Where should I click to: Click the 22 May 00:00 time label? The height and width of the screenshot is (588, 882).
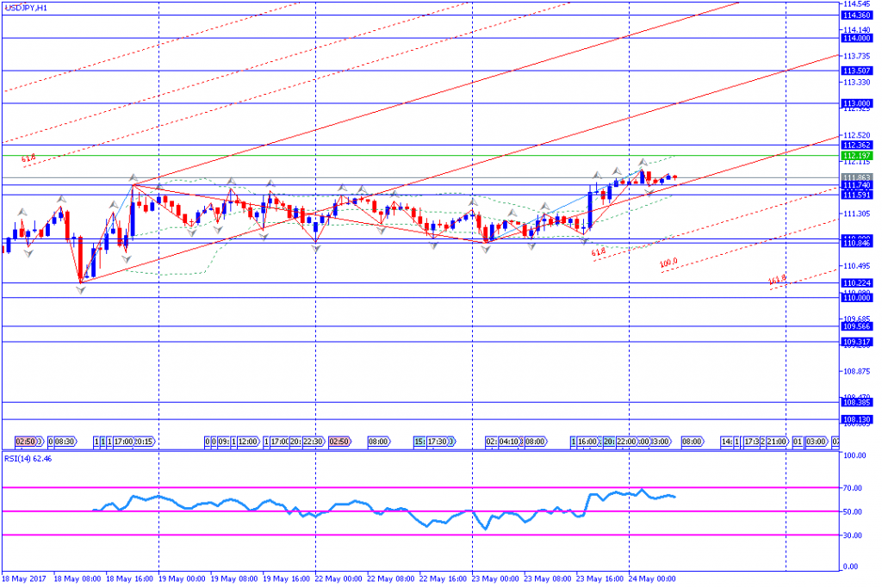click(338, 579)
